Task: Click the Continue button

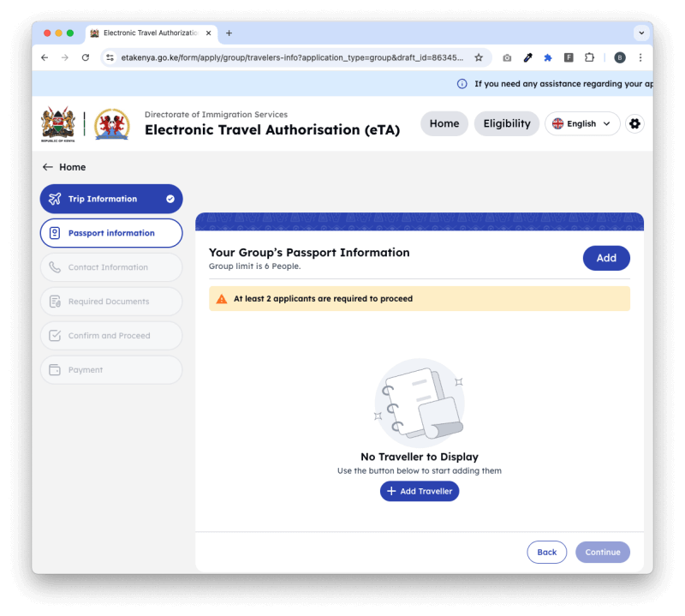Action: (x=603, y=552)
